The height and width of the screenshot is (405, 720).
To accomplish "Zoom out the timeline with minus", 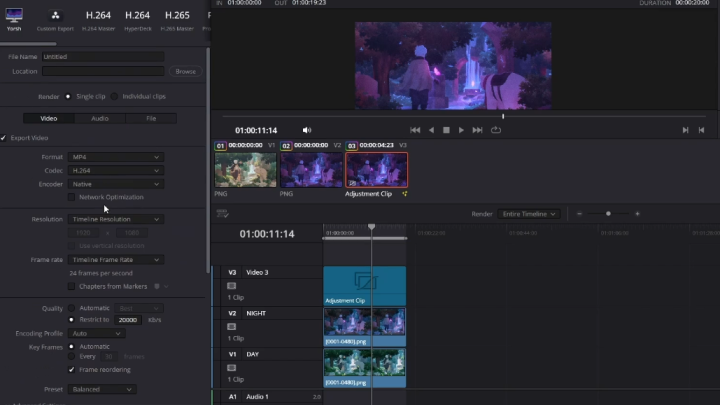I will [x=579, y=214].
